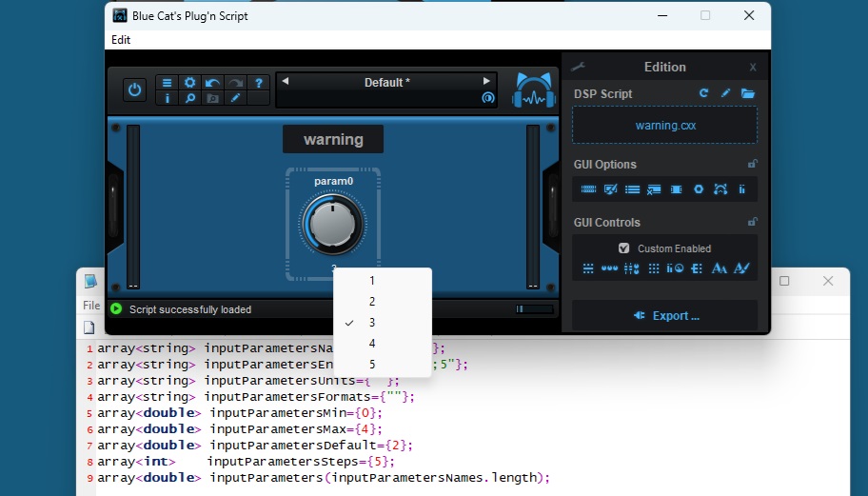The image size is (868, 496).
Task: Open the Edit menu
Action: pos(121,40)
